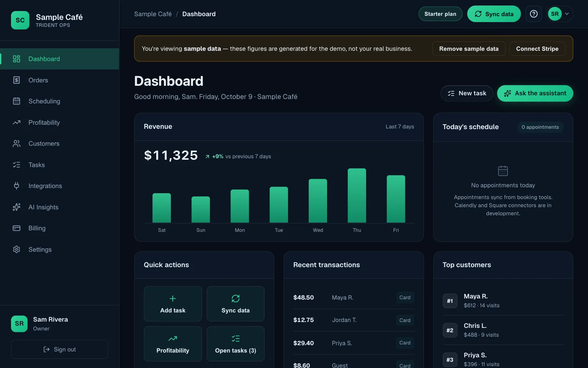
Task: Click the Integrations plug icon
Action: 17,186
